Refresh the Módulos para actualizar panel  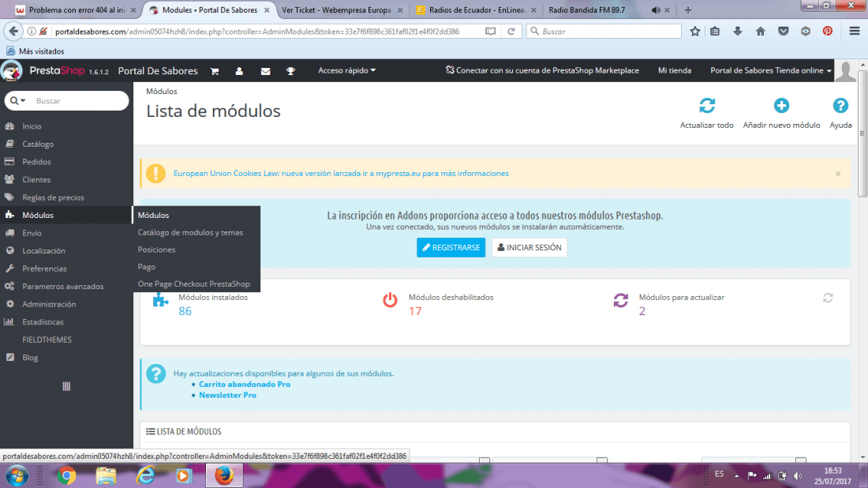click(x=828, y=298)
